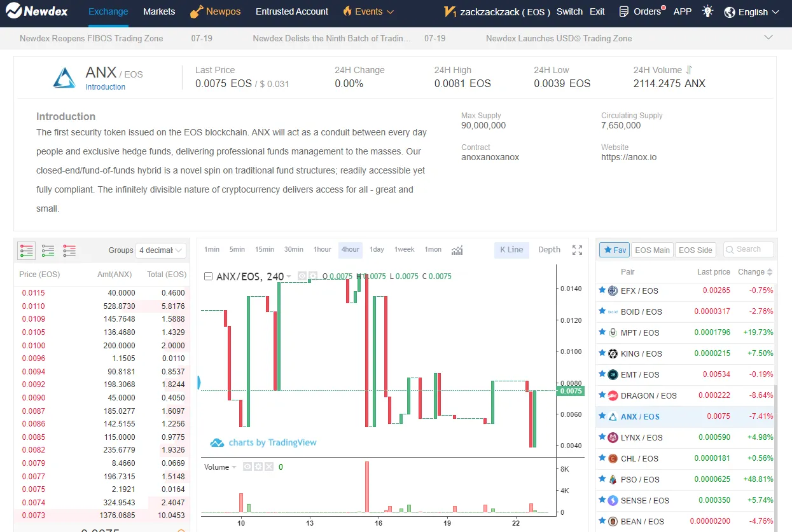Show combined buy and sell order book view
This screenshot has height=532, width=792.
26,250
